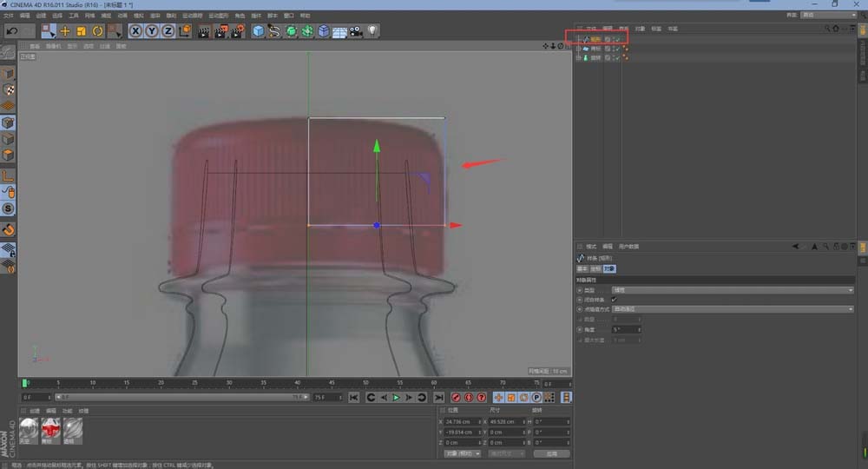Image resolution: width=868 pixels, height=469 pixels.
Task: Toggle X axis lock
Action: coord(135,31)
